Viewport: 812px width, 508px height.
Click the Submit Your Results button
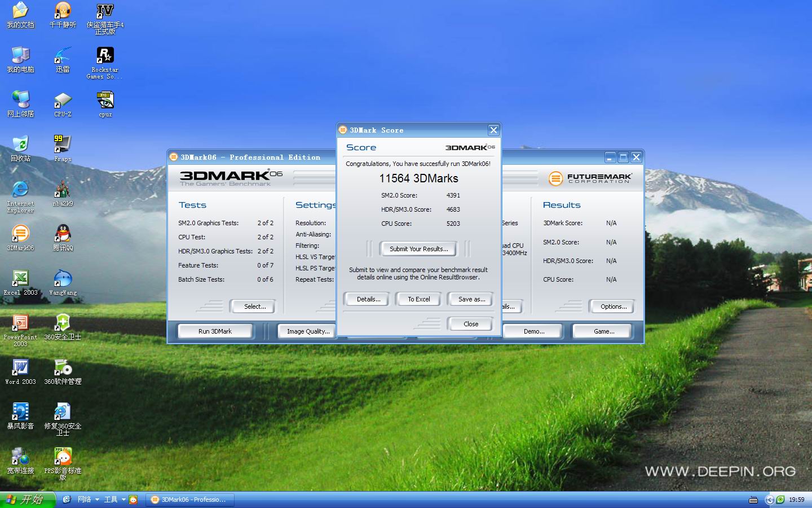click(418, 249)
